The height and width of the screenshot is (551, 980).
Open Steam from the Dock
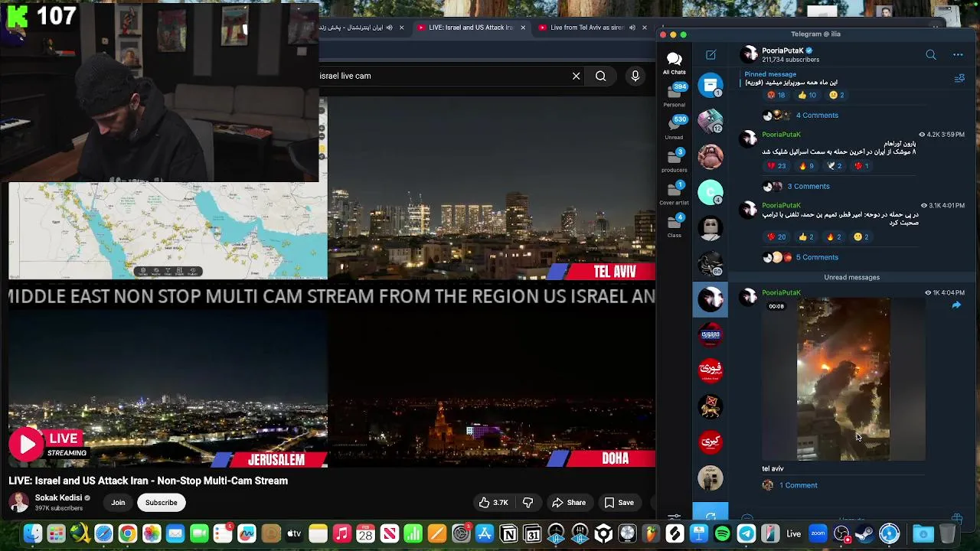(865, 533)
